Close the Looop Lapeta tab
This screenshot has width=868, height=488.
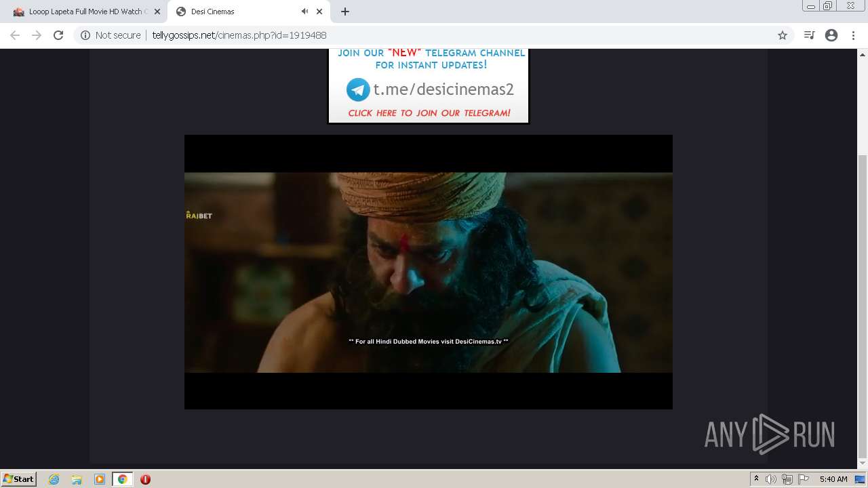coord(157,12)
